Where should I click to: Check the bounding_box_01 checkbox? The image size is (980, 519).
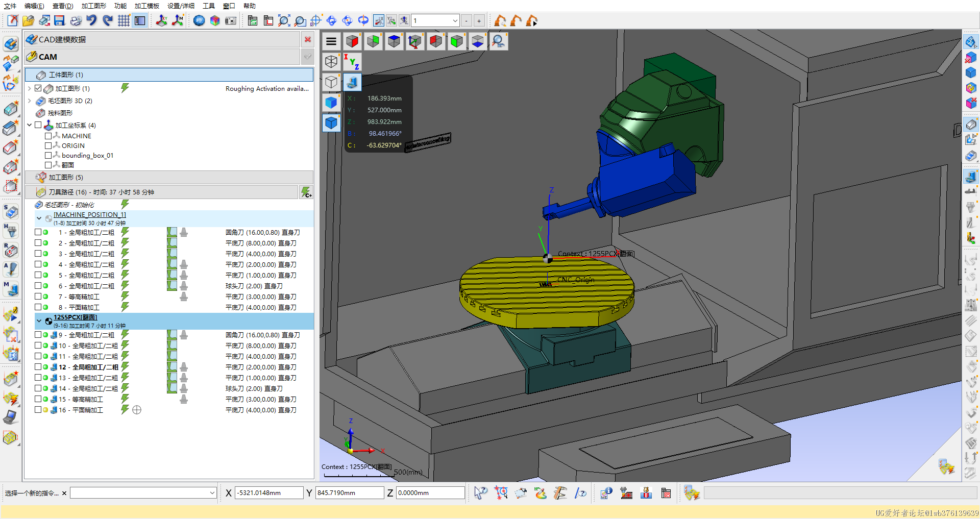(48, 155)
